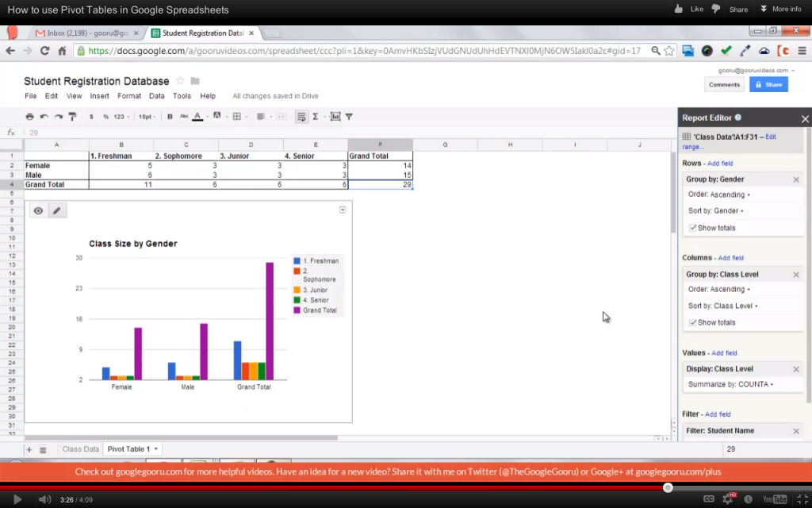Open Pivot Table 1 tab dropdown
Screen dimensions: 812x508
click(155, 449)
